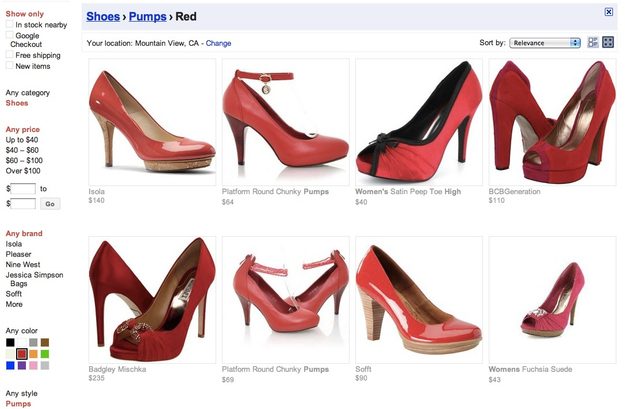Viewport: 625px width, 409px height.
Task: Click the Show only heading
Action: coord(25,14)
